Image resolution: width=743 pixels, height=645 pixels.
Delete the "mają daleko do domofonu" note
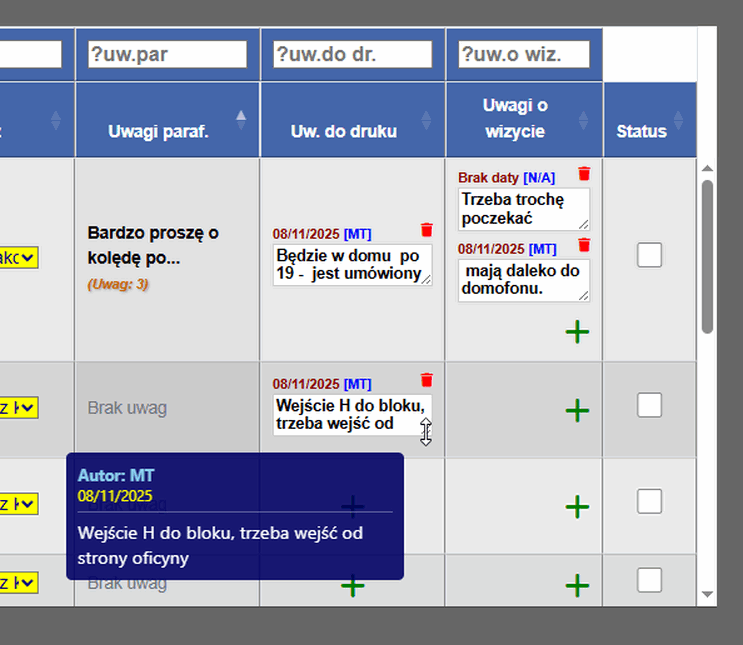click(584, 245)
